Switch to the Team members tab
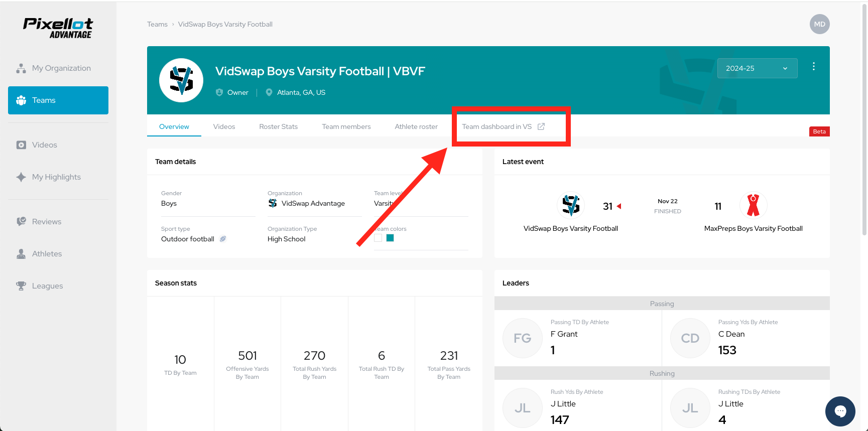This screenshot has height=431, width=868. tap(346, 126)
